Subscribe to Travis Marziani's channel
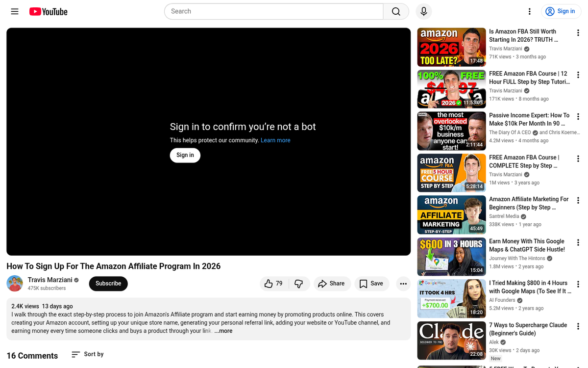The width and height of the screenshot is (588, 368). tap(108, 284)
